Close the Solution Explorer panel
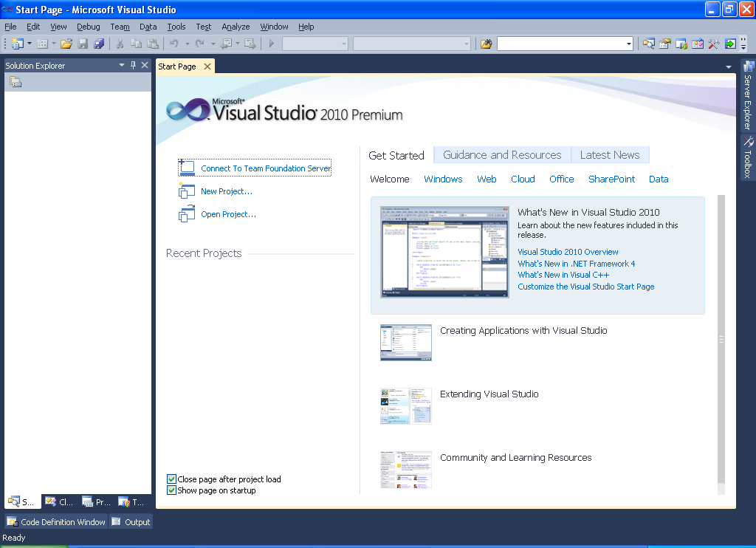The image size is (756, 548). 145,65
